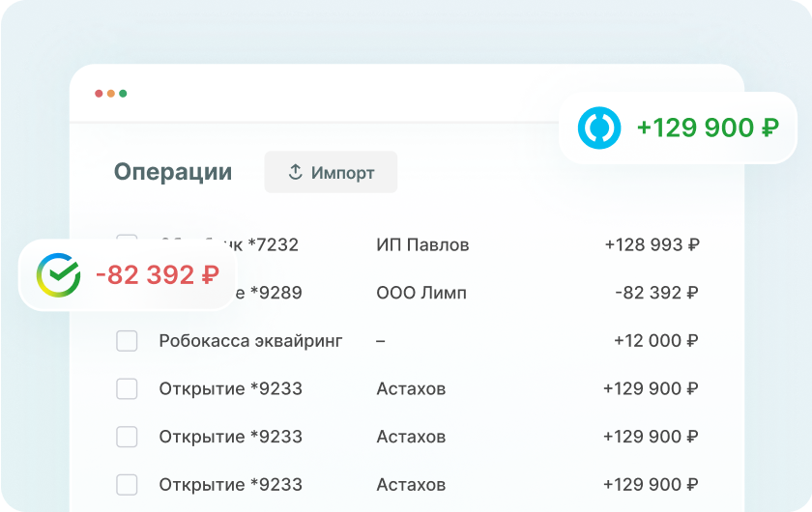This screenshot has height=512, width=812.
Task: Click the green window dot
Action: (x=123, y=94)
